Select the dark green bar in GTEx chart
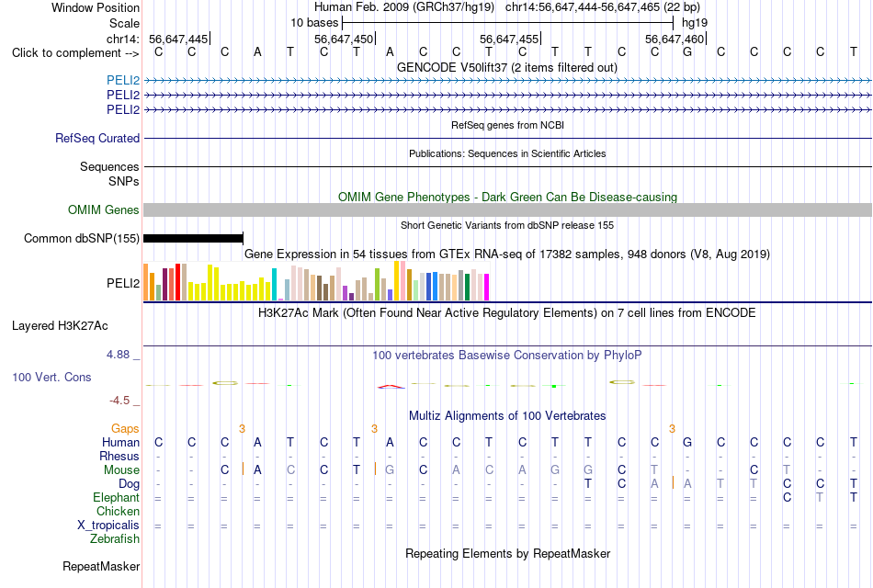 (467, 288)
